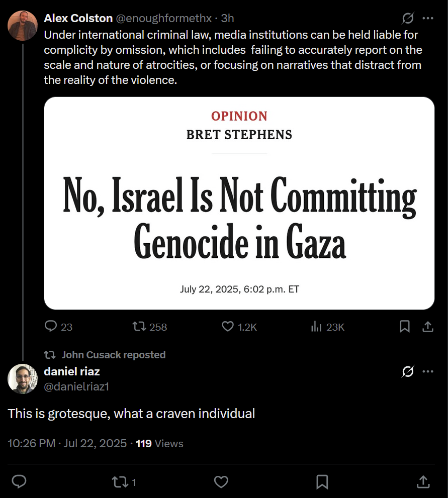Visit the @enoughformethx handle link
448x498 pixels.
tap(163, 19)
